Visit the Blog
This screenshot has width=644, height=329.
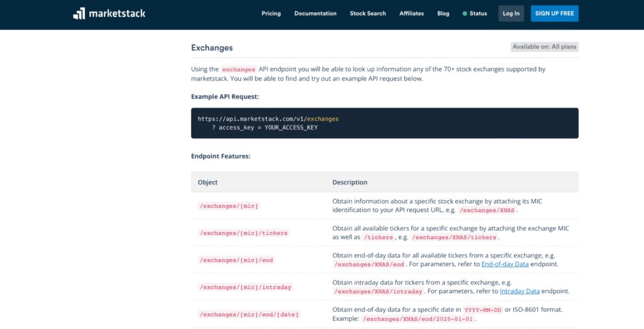(x=443, y=14)
